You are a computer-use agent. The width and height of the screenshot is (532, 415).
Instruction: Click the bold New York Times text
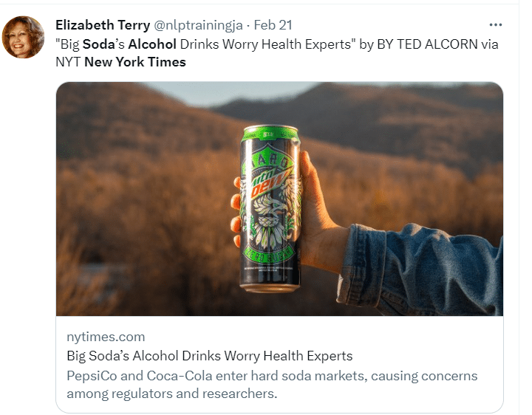coord(135,62)
